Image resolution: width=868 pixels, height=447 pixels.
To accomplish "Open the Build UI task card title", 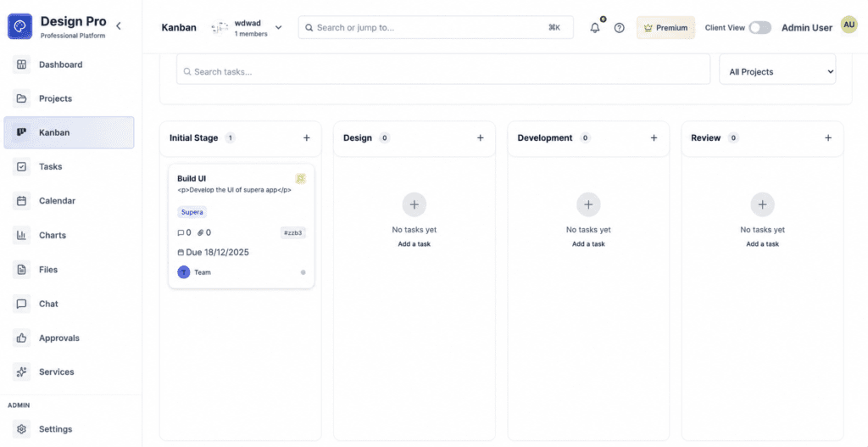I will [x=192, y=178].
